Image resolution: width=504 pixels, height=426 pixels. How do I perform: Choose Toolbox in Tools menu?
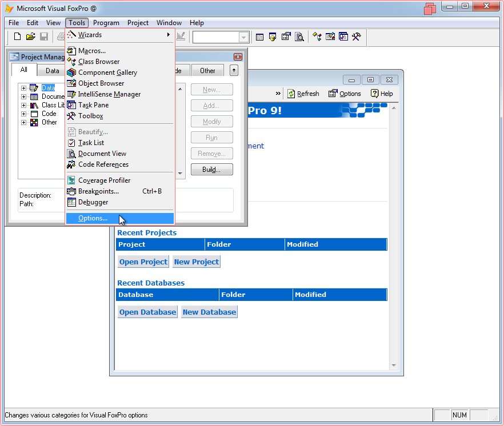pyautogui.click(x=120, y=116)
